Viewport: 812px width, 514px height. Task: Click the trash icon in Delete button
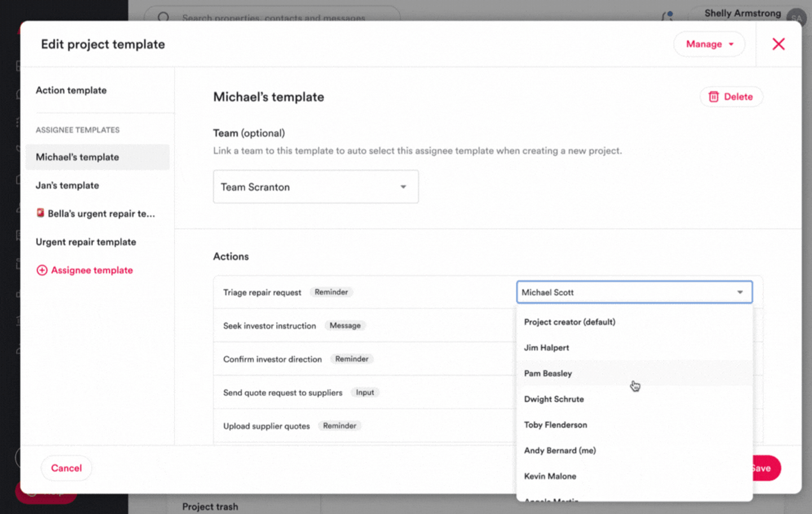coord(713,97)
